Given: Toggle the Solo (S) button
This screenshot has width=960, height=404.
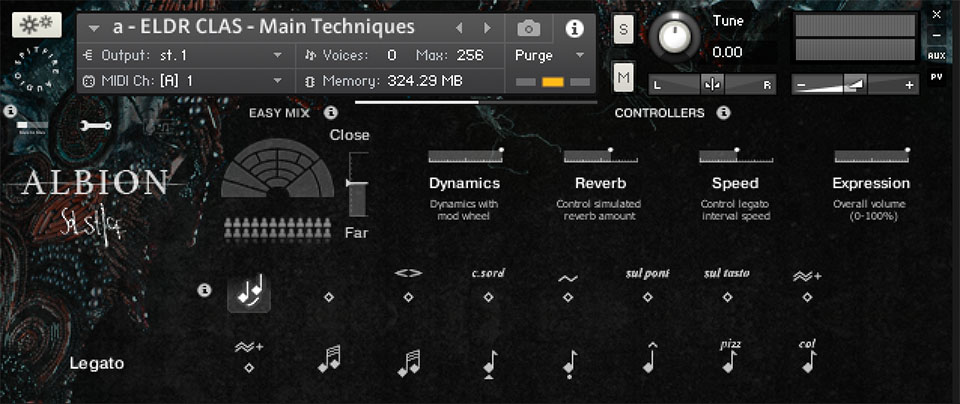Looking at the screenshot, I should tap(623, 30).
